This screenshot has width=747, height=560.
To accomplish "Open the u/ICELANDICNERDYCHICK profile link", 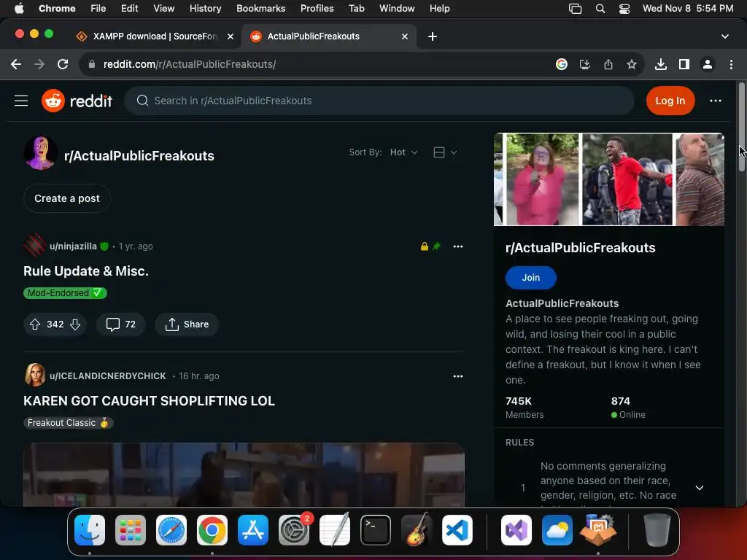I will click(108, 376).
